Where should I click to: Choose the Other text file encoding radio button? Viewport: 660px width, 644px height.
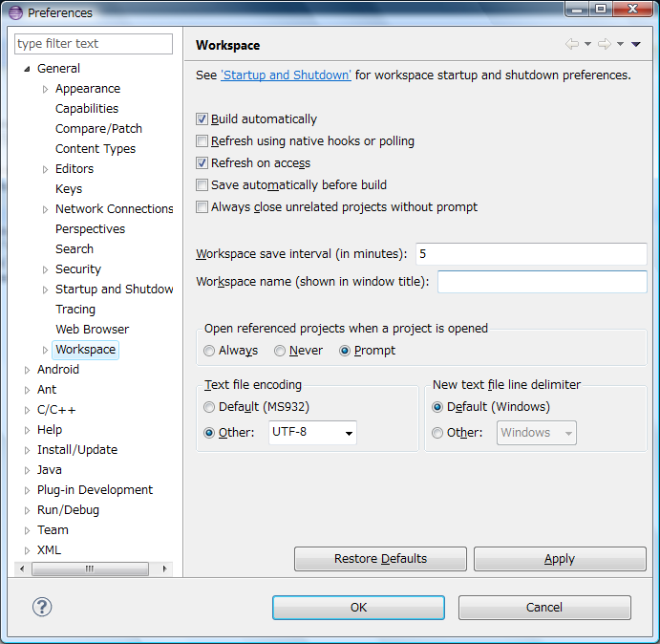point(209,433)
